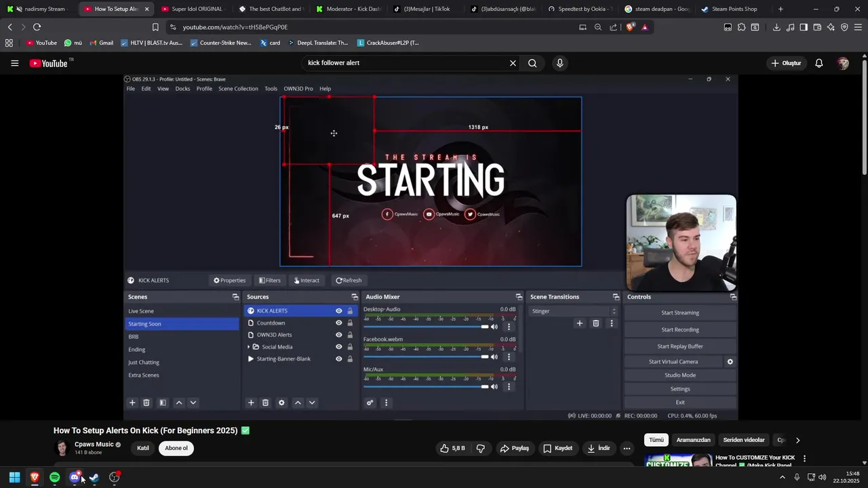
Task: Open Steam from the taskbar
Action: pyautogui.click(x=94, y=477)
